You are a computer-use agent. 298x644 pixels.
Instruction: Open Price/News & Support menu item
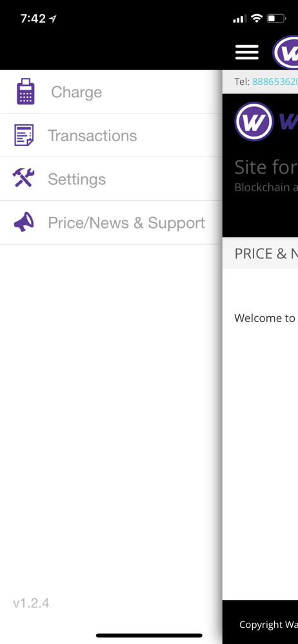pyautogui.click(x=111, y=223)
